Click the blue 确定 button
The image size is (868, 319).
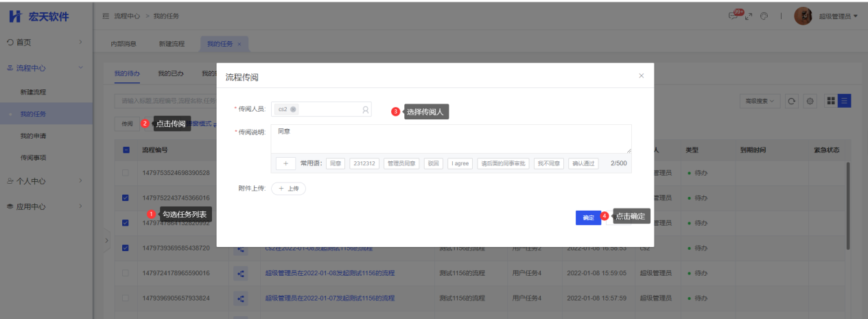point(588,217)
